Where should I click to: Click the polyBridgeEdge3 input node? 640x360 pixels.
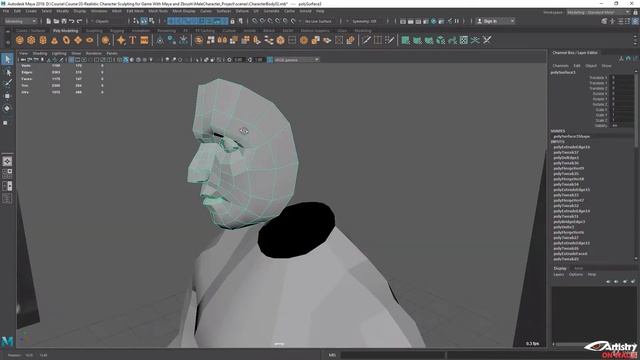tap(569, 222)
